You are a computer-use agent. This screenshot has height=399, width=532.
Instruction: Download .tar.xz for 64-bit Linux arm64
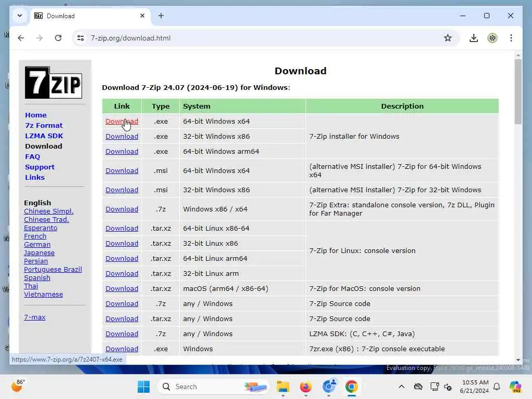pyautogui.click(x=122, y=259)
